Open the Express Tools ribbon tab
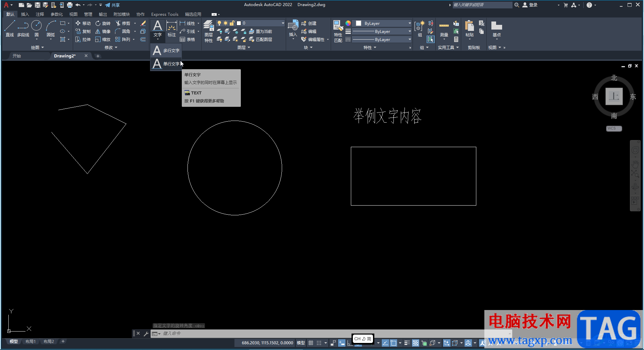The image size is (644, 350). coord(165,14)
